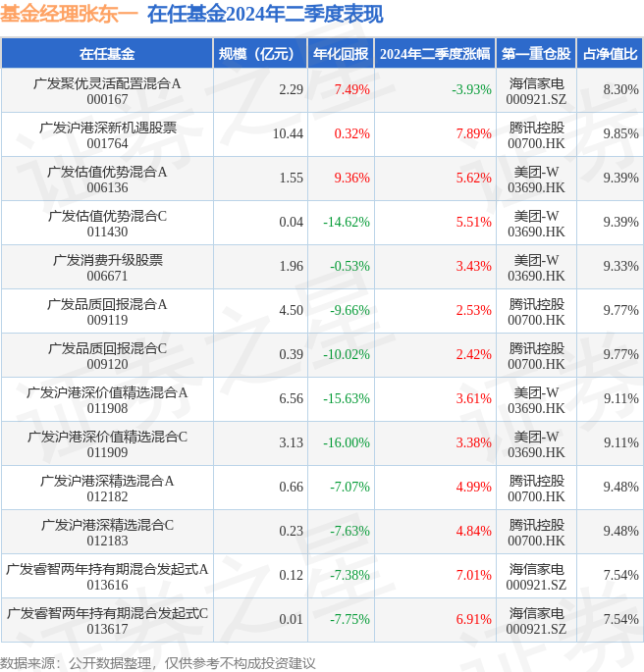The width and height of the screenshot is (644, 672).
Task: Select fund 广发沪港深价值精选混合A 011908
Action: point(107,400)
